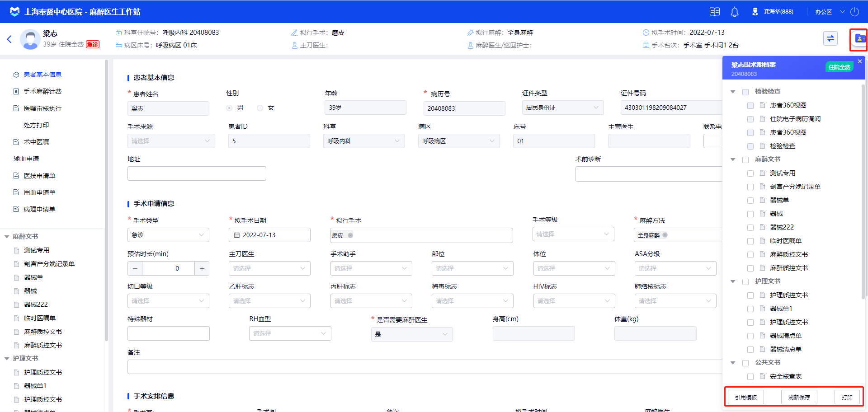Click the 备注 input field

click(425, 367)
